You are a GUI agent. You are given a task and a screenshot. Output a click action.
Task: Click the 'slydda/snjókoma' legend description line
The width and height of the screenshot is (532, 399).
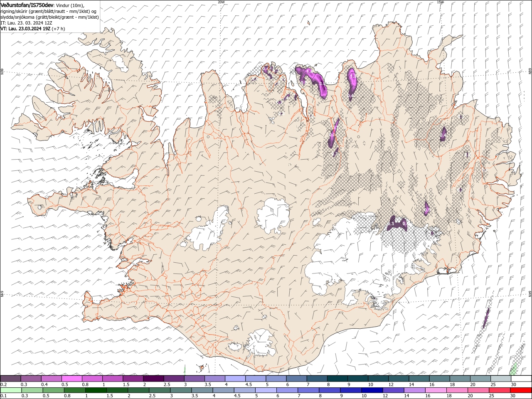click(49, 17)
